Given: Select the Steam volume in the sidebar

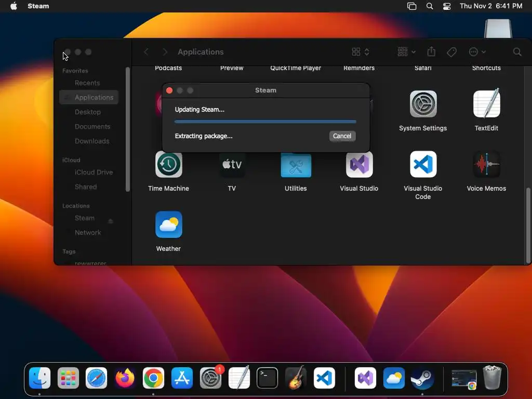Looking at the screenshot, I should (x=85, y=218).
